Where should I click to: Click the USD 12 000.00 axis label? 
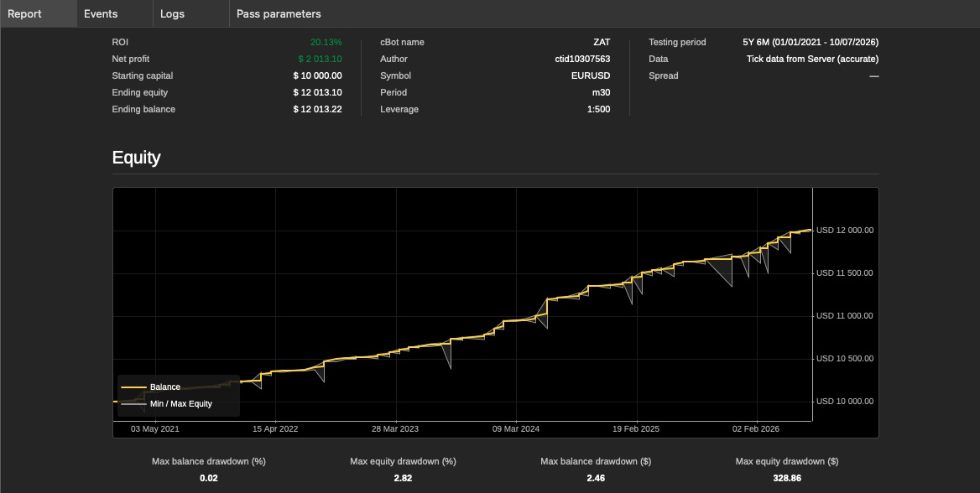point(845,231)
